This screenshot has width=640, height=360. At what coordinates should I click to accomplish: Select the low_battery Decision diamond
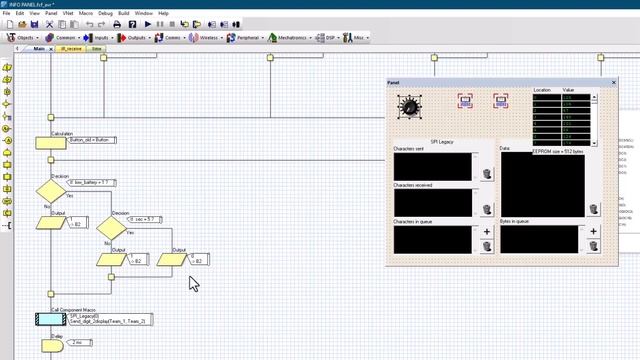click(x=51, y=191)
